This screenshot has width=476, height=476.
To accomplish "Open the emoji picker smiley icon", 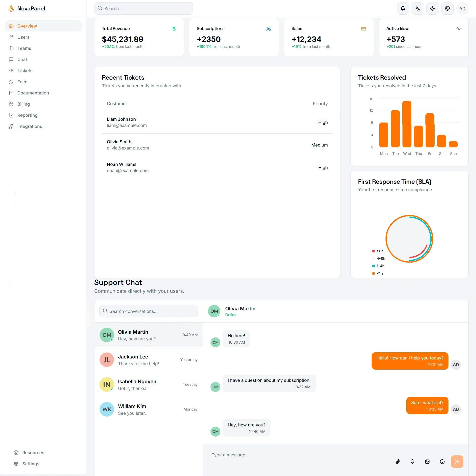I will click(442, 461).
